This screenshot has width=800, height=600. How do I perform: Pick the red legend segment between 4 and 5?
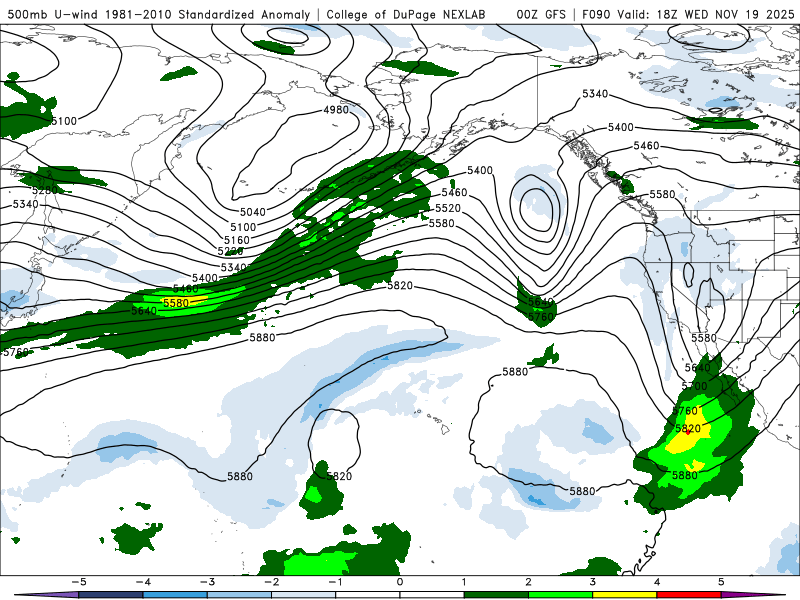[689, 595]
